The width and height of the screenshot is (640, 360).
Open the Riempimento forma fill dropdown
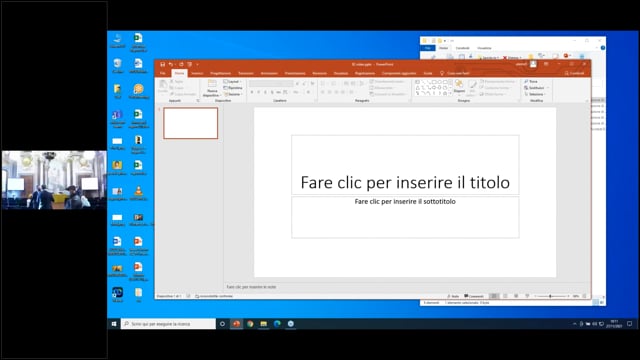[497, 82]
